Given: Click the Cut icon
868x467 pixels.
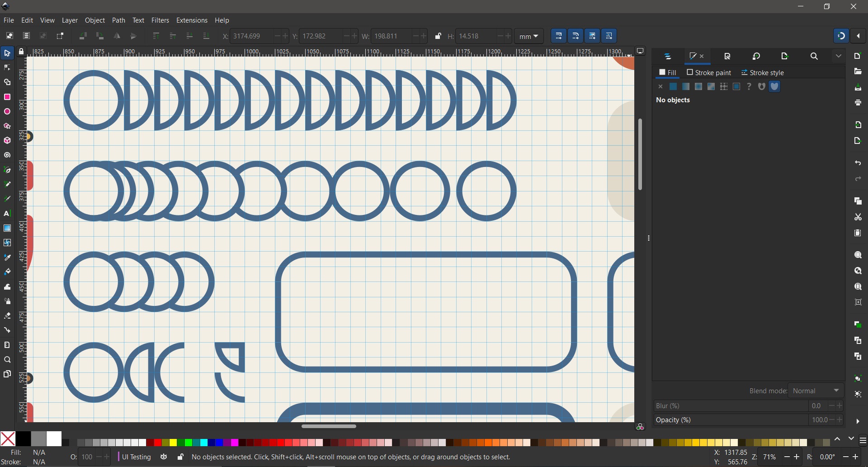Looking at the screenshot, I should point(858,217).
